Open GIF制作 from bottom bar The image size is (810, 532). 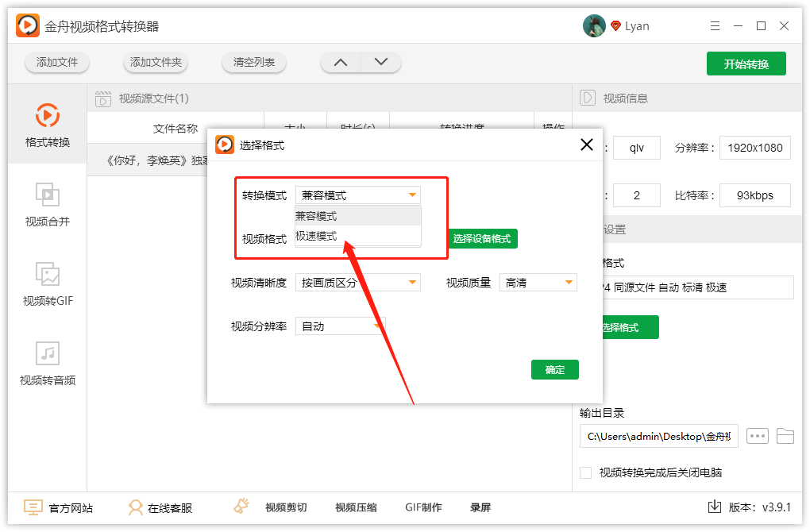[x=423, y=507]
